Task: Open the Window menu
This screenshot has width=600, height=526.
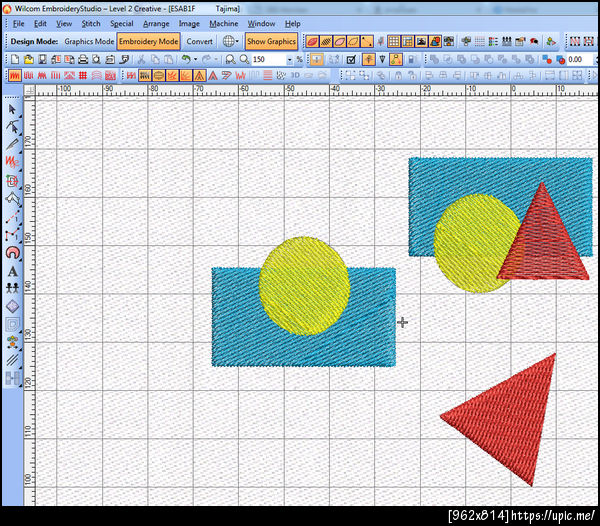Action: tap(261, 24)
